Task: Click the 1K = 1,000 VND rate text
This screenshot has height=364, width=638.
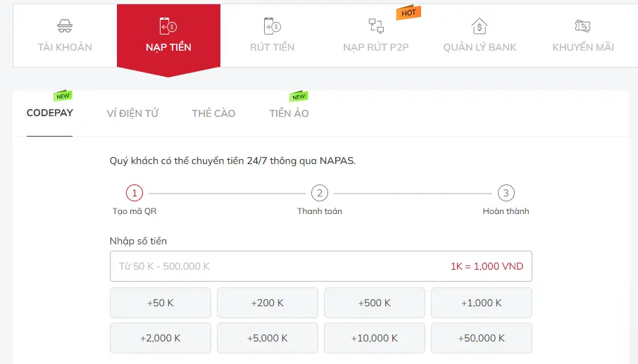Action: [x=487, y=266]
